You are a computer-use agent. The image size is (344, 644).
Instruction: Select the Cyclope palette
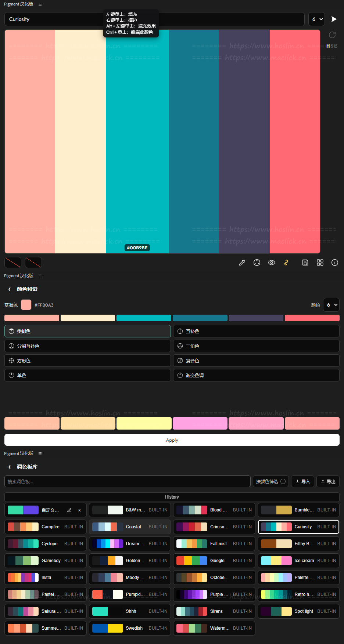pos(46,544)
